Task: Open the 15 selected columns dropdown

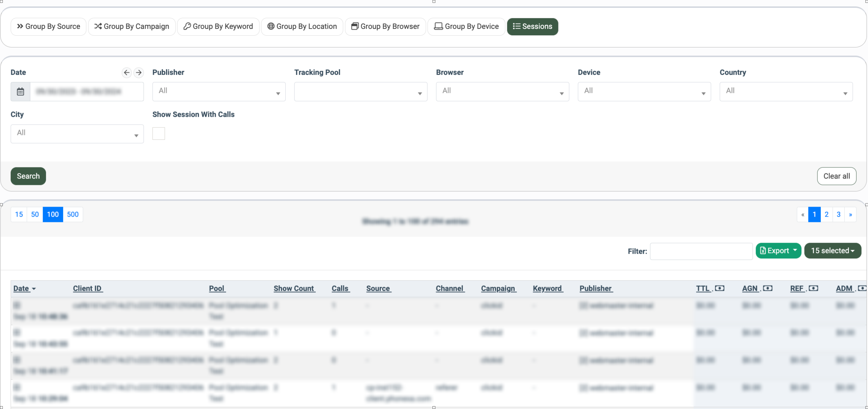Action: tap(832, 251)
